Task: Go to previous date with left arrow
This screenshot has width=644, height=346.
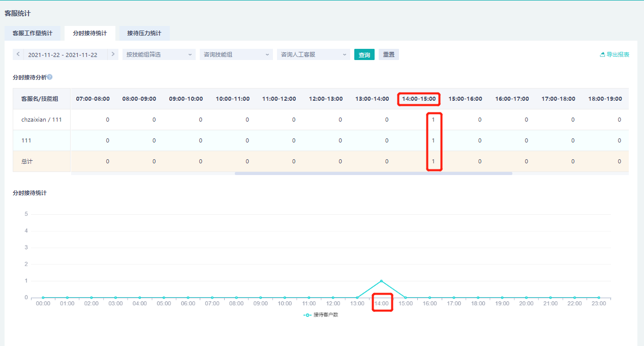Action: coord(18,54)
